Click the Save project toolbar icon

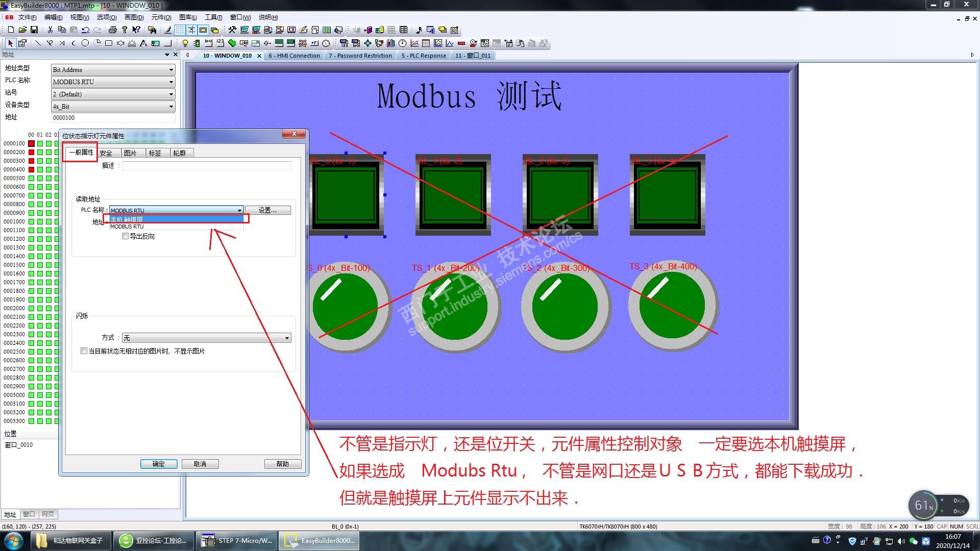click(34, 30)
